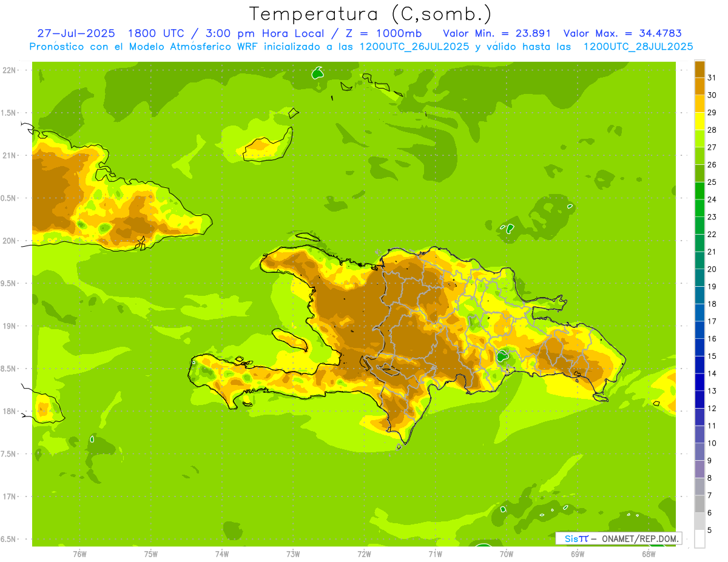This screenshot has width=728, height=562.
Task: Click the "76W" longitude axis label
Action: click(x=79, y=554)
